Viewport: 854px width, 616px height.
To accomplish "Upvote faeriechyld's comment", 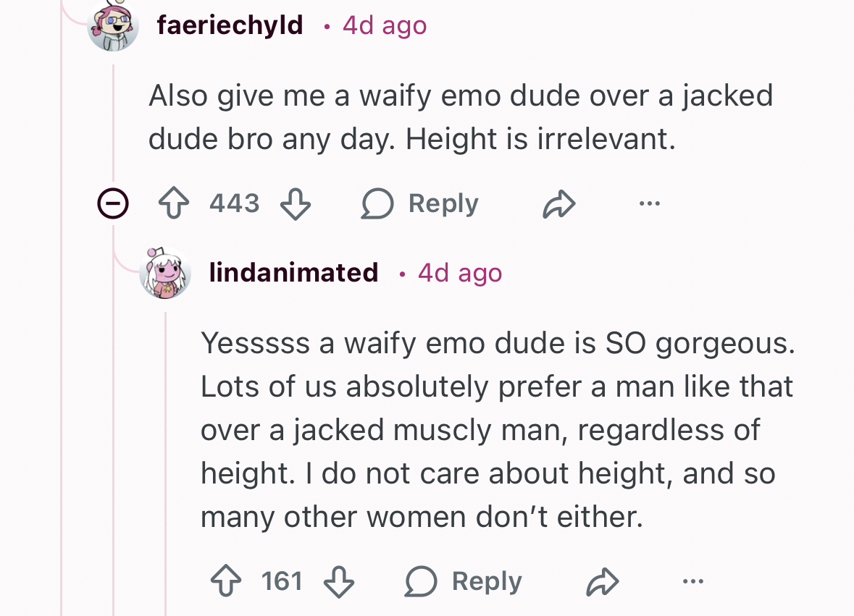I will tap(174, 205).
